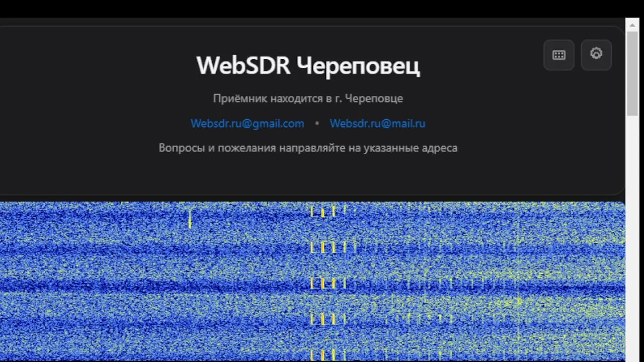Click the keyboard grid icon button
644x362 pixels.
pos(559,55)
